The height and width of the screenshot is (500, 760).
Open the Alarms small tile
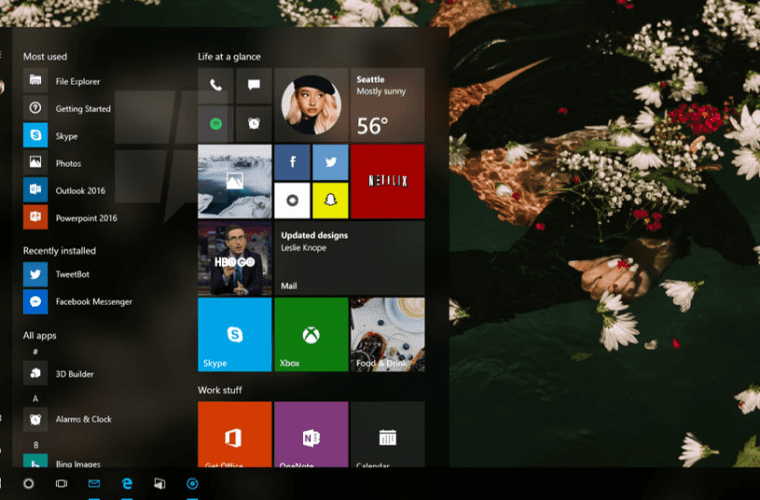point(254,123)
